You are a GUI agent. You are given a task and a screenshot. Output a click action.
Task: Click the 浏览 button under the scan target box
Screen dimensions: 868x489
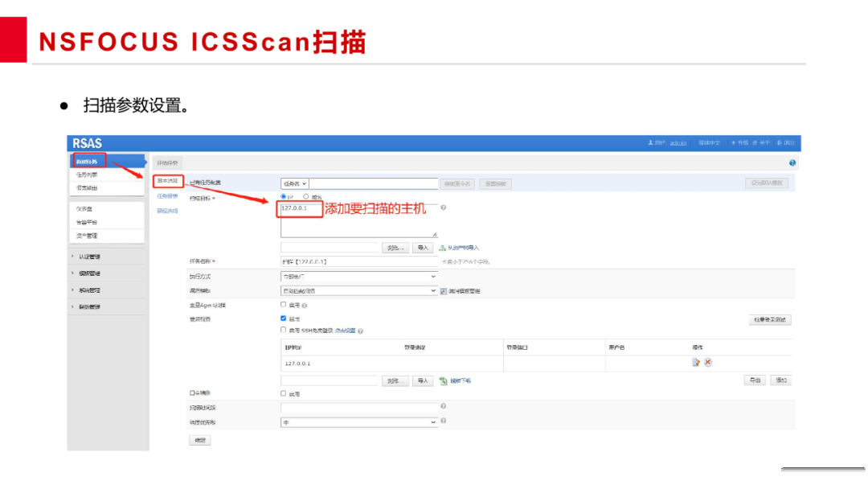click(x=395, y=248)
